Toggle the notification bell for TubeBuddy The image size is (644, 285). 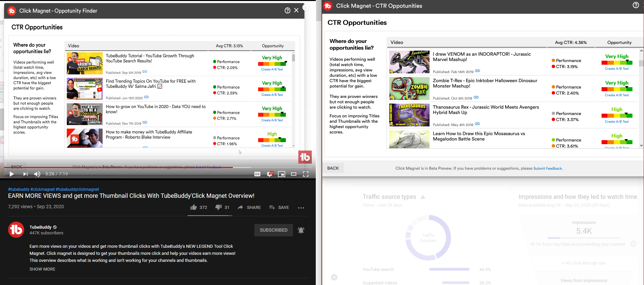301,230
